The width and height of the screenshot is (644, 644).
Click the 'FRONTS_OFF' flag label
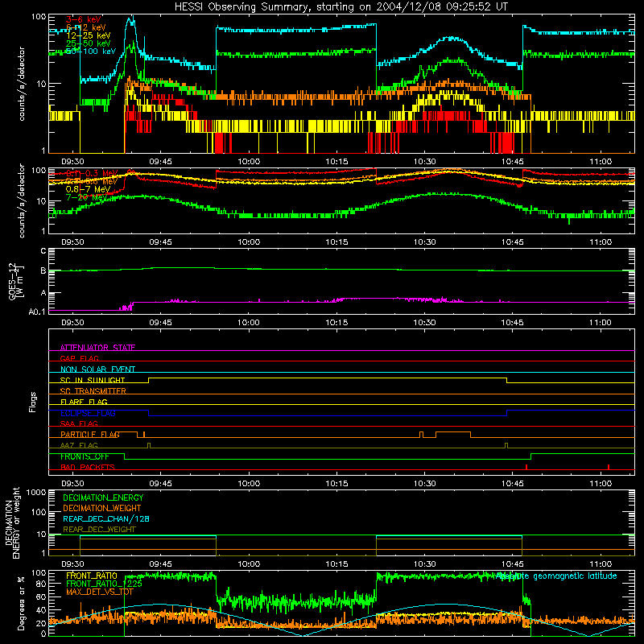(85, 456)
